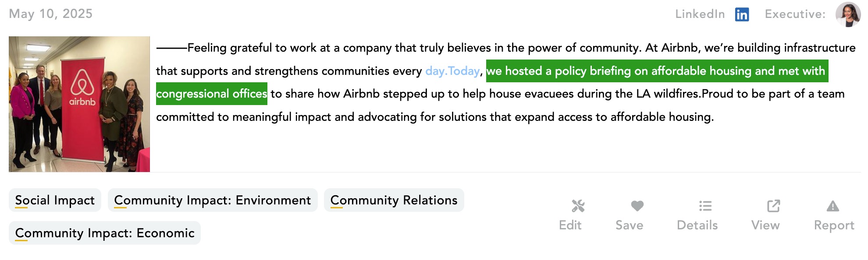The height and width of the screenshot is (260, 868).
Task: Click the May 10, 2025 date
Action: [x=51, y=14]
